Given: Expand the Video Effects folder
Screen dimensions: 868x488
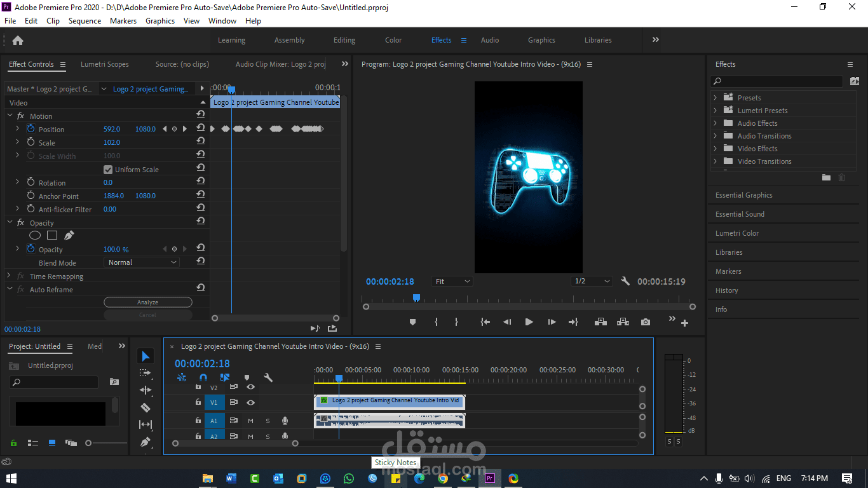Looking at the screenshot, I should [x=715, y=149].
